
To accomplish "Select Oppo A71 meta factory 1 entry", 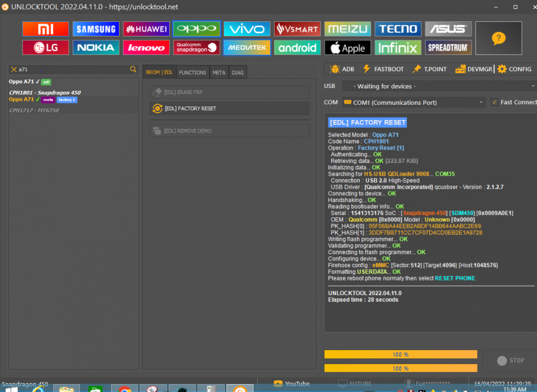I will (x=43, y=100).
